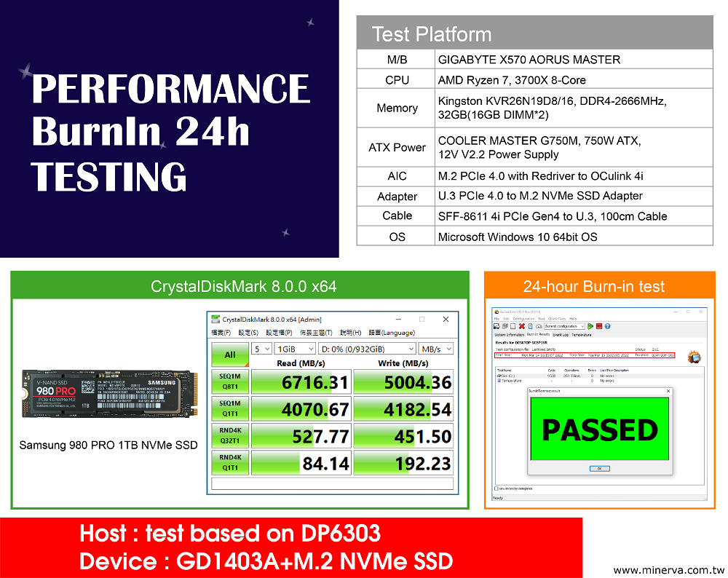728x578 pixels.
Task: Click the Samsung 980 PRO SSD image
Action: point(110,394)
